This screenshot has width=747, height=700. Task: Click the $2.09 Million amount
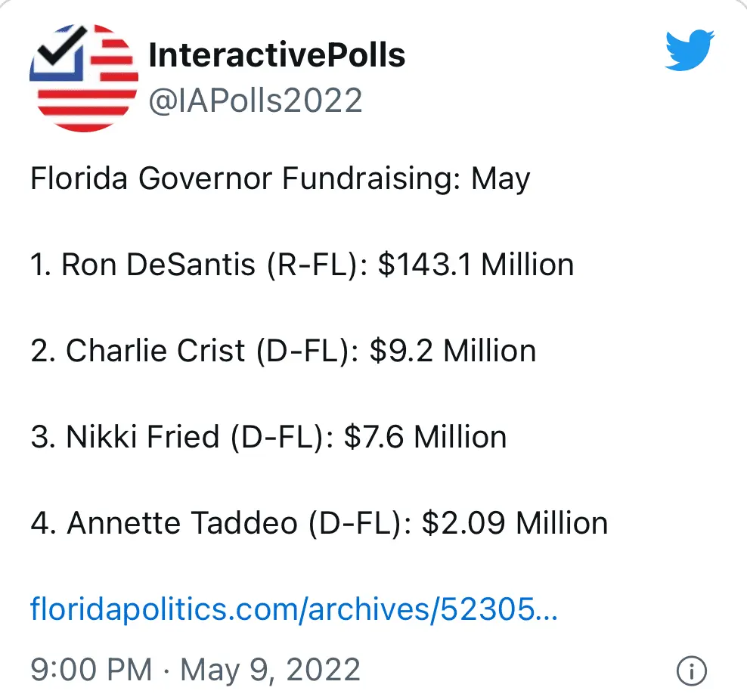point(515,523)
